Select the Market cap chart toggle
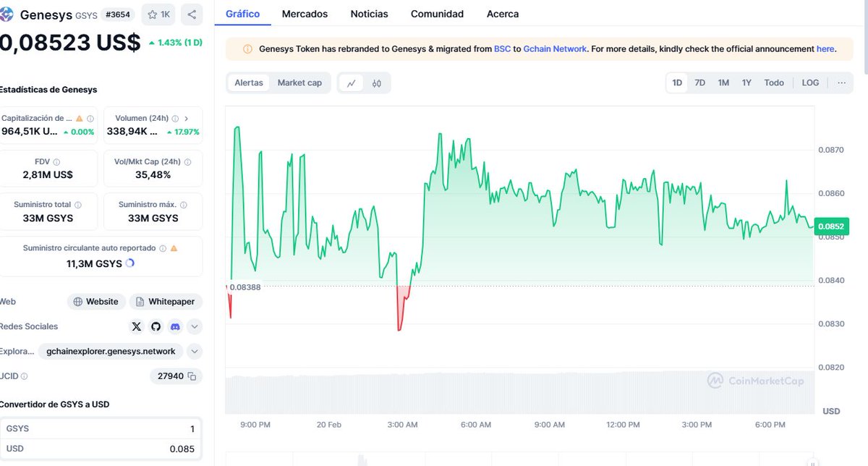 (299, 83)
